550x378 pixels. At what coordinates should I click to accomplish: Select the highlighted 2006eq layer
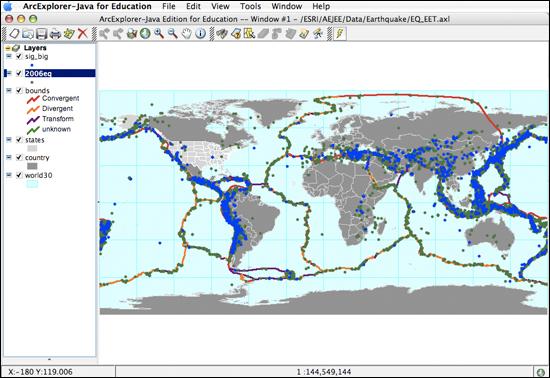pos(60,73)
